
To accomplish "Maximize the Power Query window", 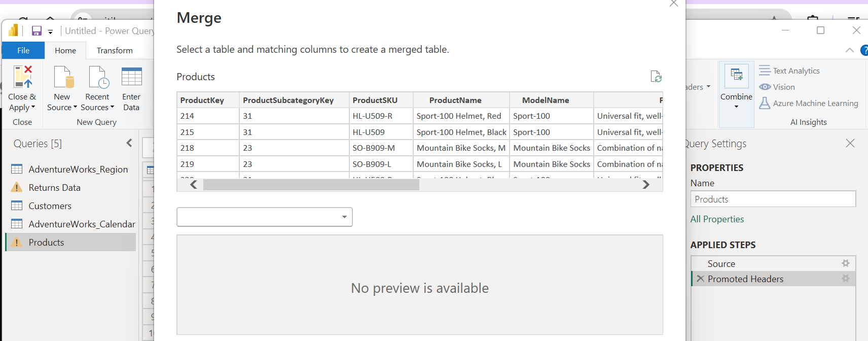I will pyautogui.click(x=820, y=30).
